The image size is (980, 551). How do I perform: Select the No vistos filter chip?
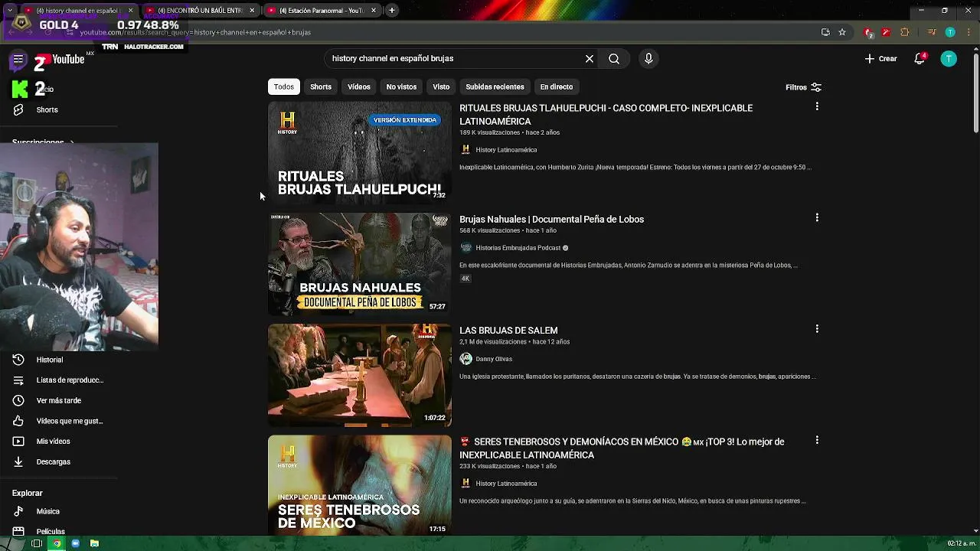click(401, 86)
